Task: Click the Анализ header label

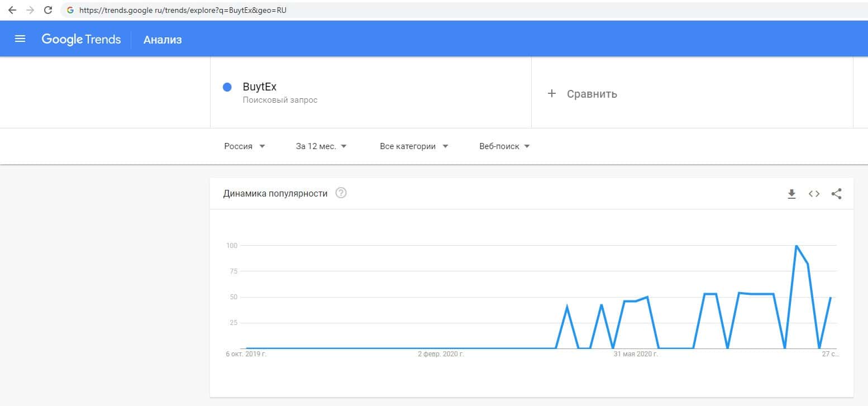Action: [163, 40]
